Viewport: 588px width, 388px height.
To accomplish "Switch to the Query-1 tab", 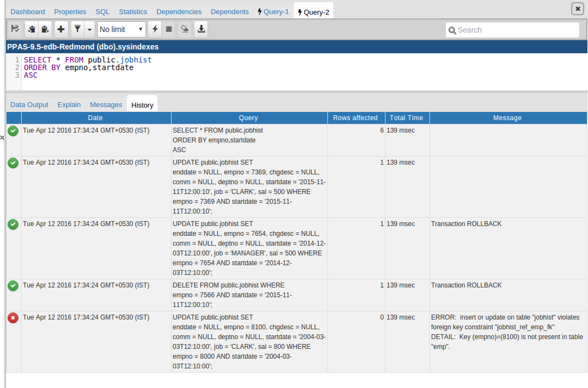I will click(273, 12).
